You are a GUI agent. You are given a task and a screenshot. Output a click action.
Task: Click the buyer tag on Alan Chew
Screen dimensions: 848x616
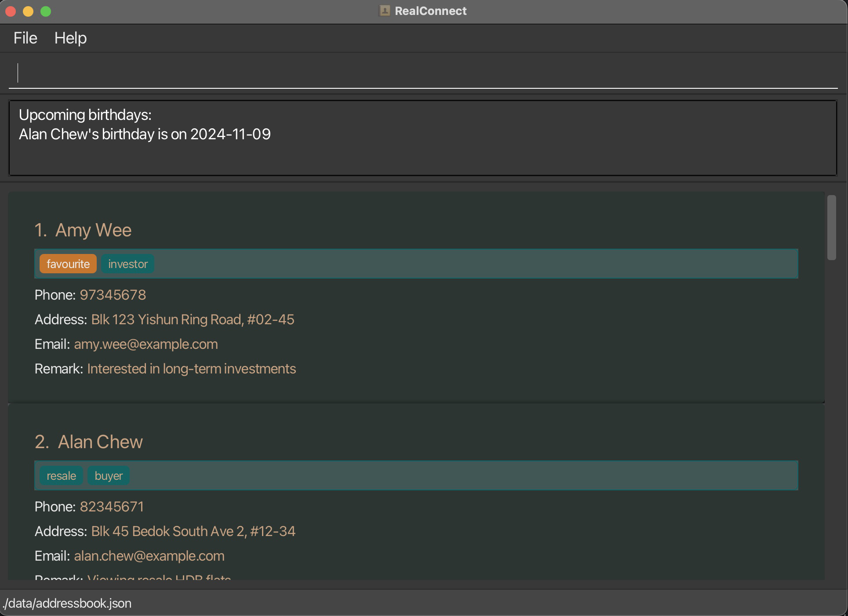tap(109, 476)
